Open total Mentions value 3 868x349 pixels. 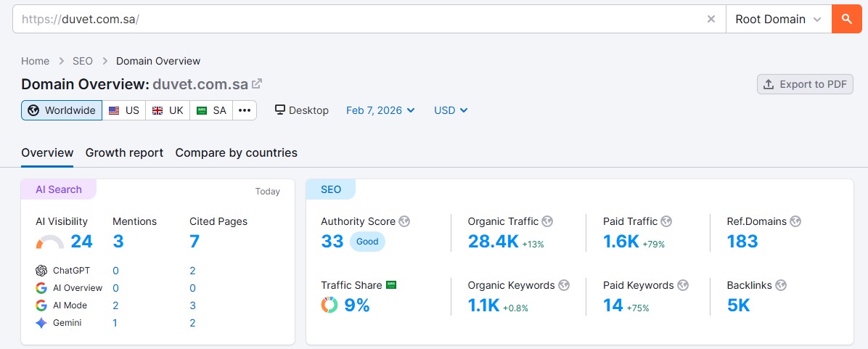118,241
